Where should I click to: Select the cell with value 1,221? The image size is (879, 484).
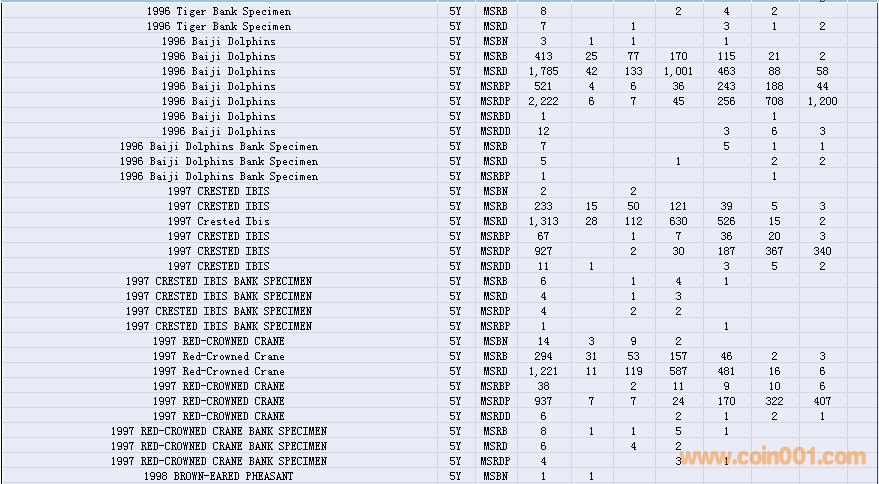543,371
